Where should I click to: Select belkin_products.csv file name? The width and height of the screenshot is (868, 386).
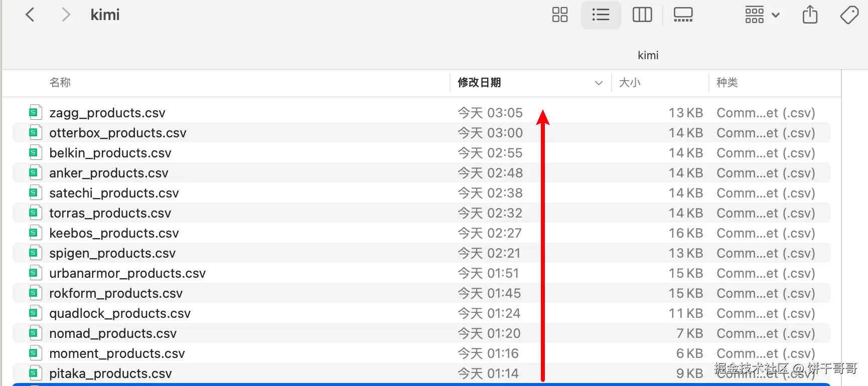pyautogui.click(x=110, y=153)
